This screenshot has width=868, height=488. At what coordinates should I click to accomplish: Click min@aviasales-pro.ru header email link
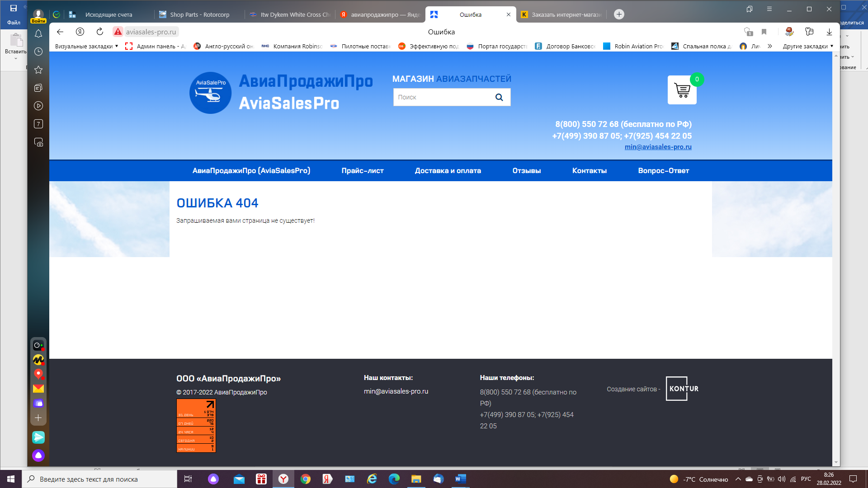(x=658, y=147)
